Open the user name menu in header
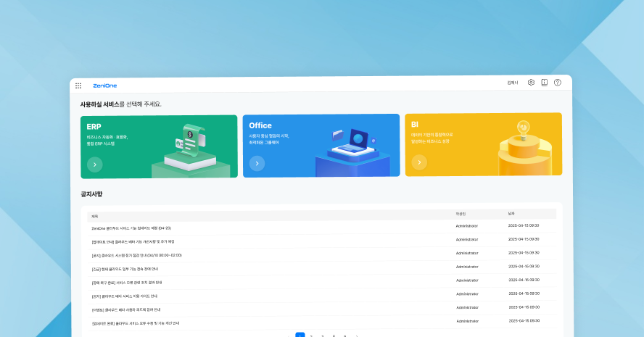 click(513, 83)
